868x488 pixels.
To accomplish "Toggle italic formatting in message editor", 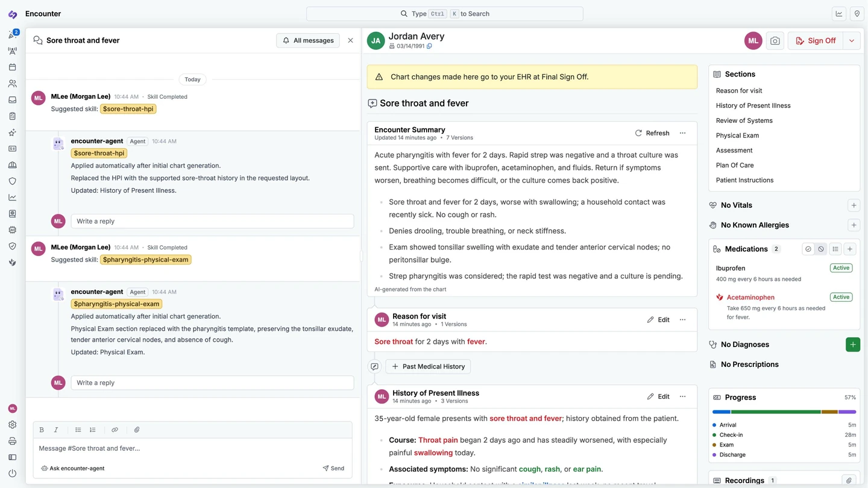I will (x=56, y=430).
